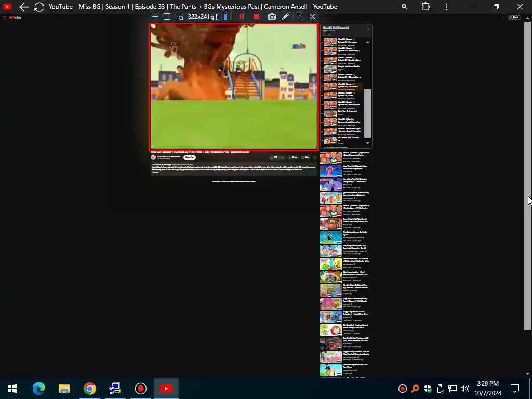This screenshot has width=532, height=399.
Task: Open the three-dot app menu
Action: click(x=446, y=7)
